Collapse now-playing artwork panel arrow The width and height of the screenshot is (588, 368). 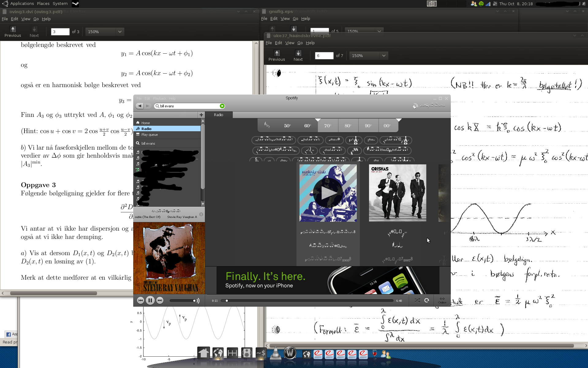click(201, 214)
